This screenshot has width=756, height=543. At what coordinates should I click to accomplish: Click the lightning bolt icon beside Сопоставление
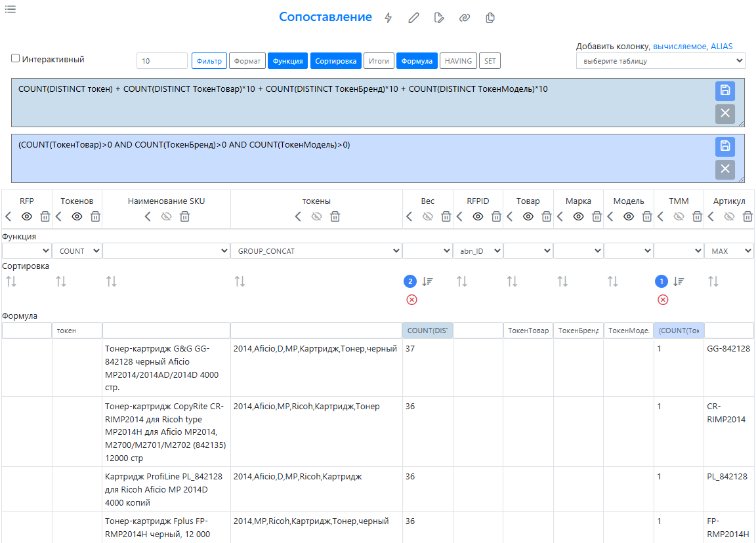click(x=388, y=18)
